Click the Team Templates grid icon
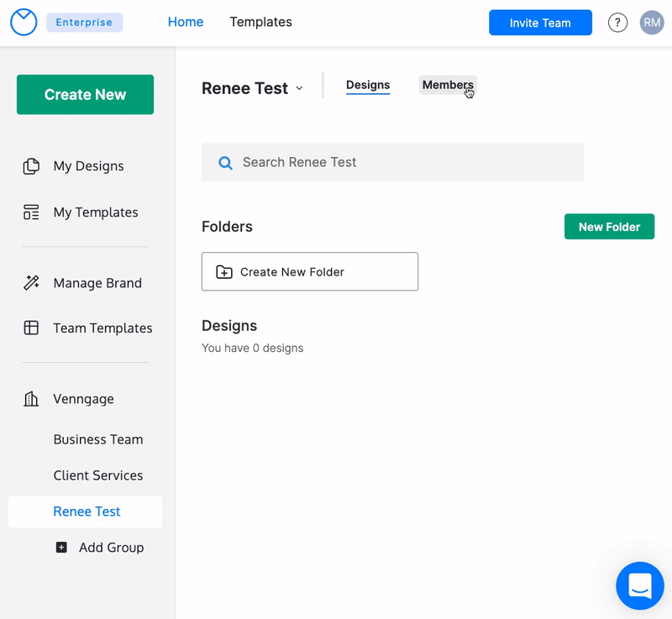 pyautogui.click(x=31, y=328)
